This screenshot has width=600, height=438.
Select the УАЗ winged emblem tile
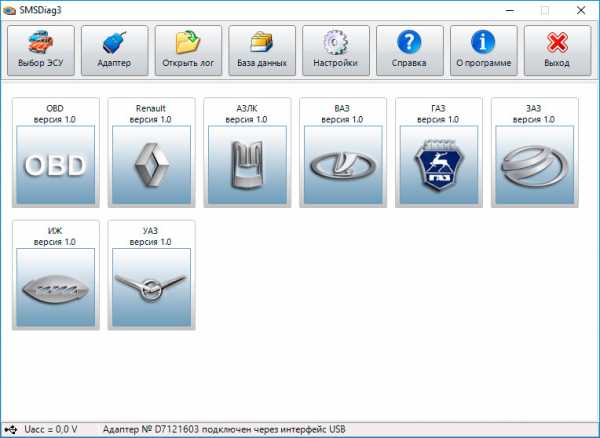[x=152, y=275]
